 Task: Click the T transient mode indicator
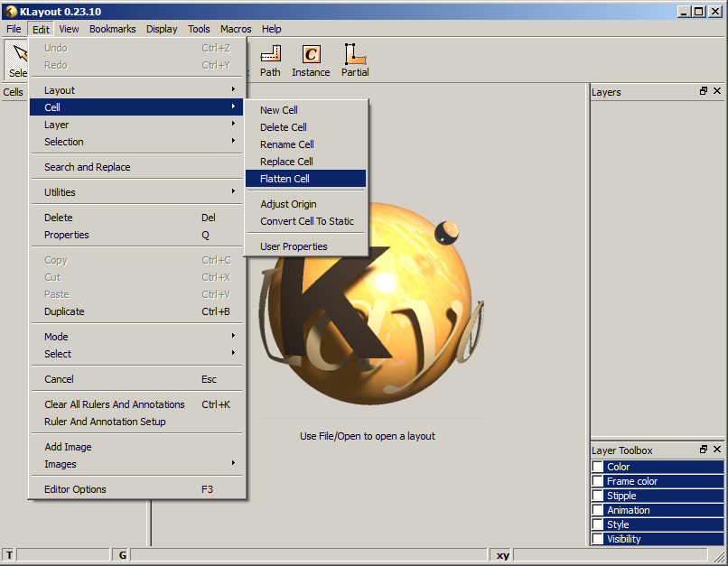point(7,553)
